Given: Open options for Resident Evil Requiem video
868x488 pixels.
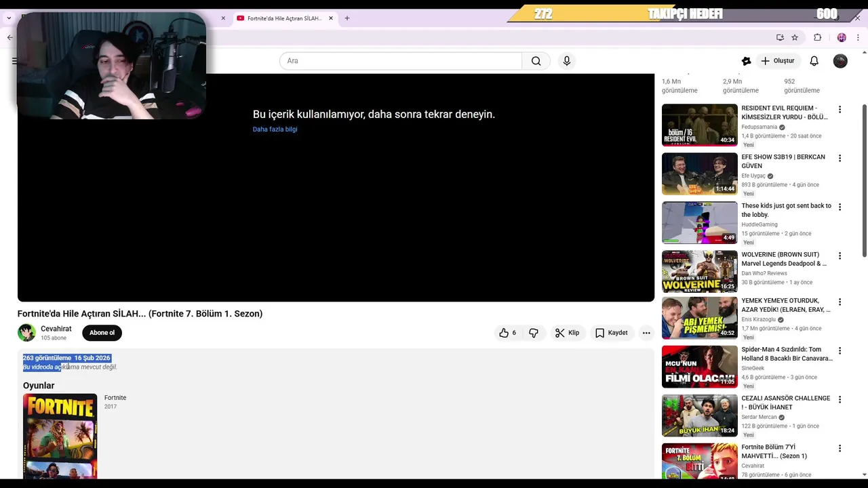Looking at the screenshot, I should tap(840, 109).
